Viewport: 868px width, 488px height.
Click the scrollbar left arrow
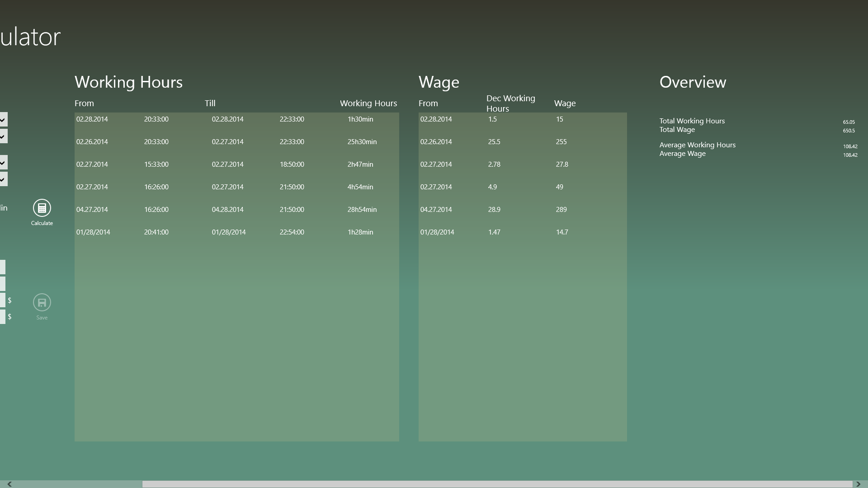(9, 484)
